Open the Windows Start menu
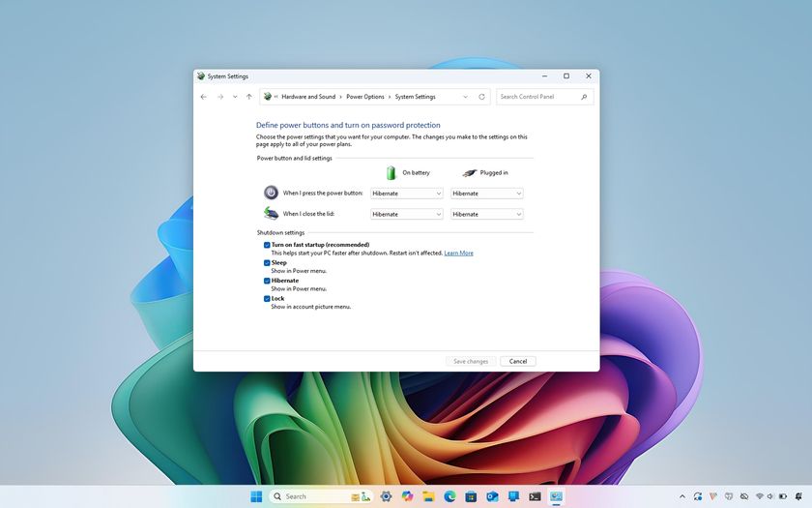812x508 pixels. pyautogui.click(x=256, y=496)
